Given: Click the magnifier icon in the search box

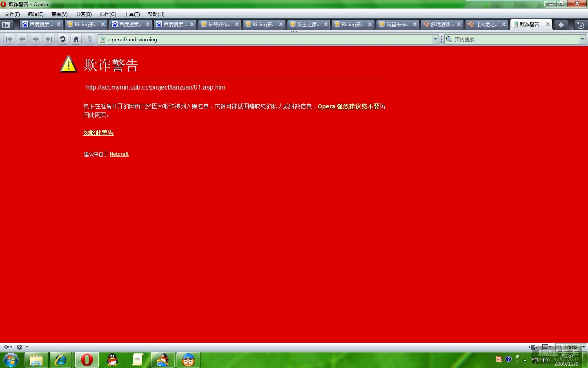Looking at the screenshot, I should pyautogui.click(x=449, y=39).
